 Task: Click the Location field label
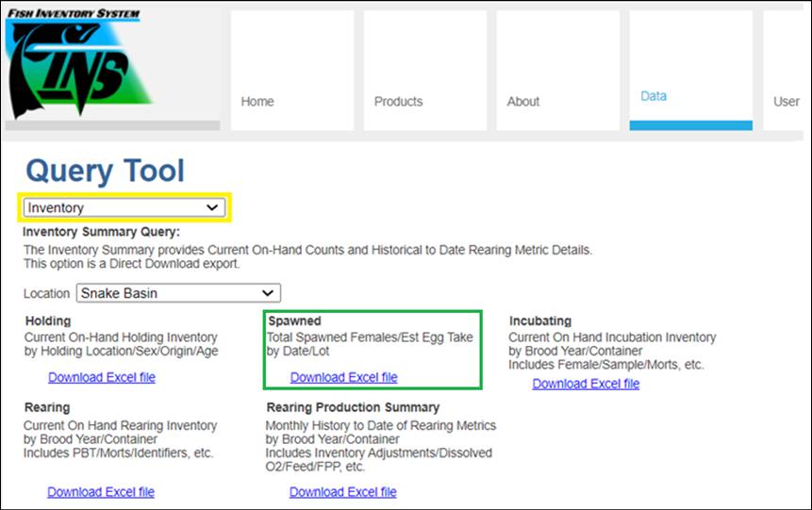pos(47,293)
